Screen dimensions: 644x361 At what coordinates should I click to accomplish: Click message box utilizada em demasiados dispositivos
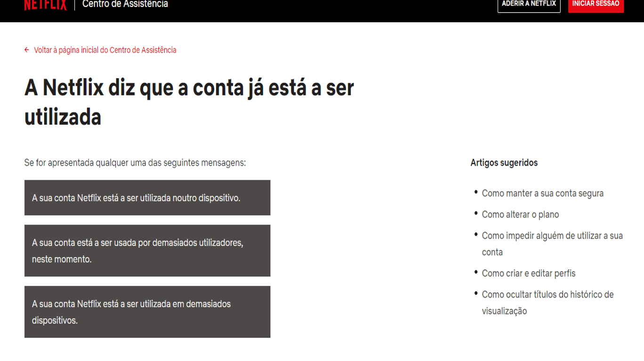click(x=147, y=312)
